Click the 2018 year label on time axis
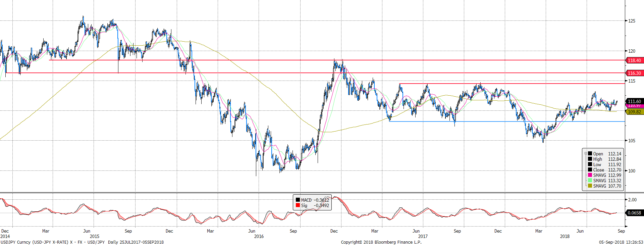644x245 pixels. (x=565, y=236)
